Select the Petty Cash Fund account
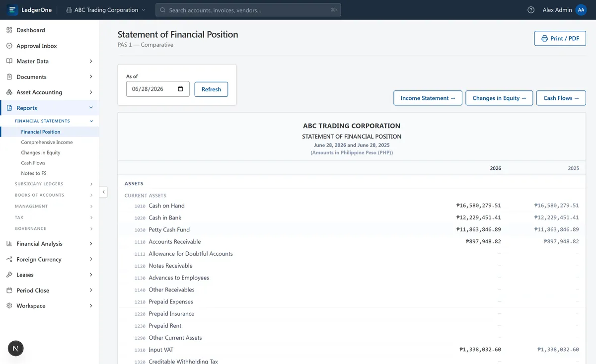Screen dimensions: 596x364 point(352,229)
